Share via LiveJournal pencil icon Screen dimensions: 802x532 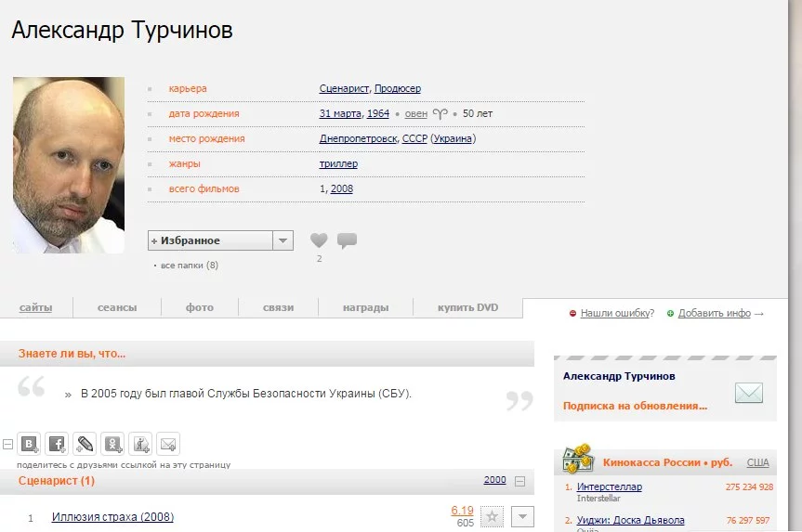point(85,444)
